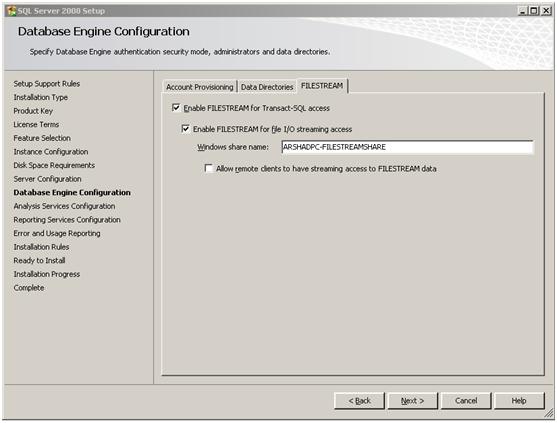Click Setup Support Rules step

point(47,84)
